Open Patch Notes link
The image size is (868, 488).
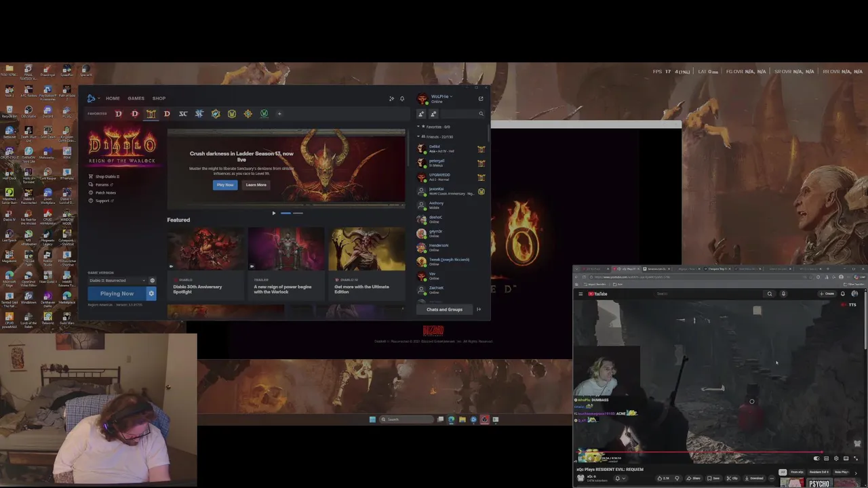pyautogui.click(x=106, y=193)
